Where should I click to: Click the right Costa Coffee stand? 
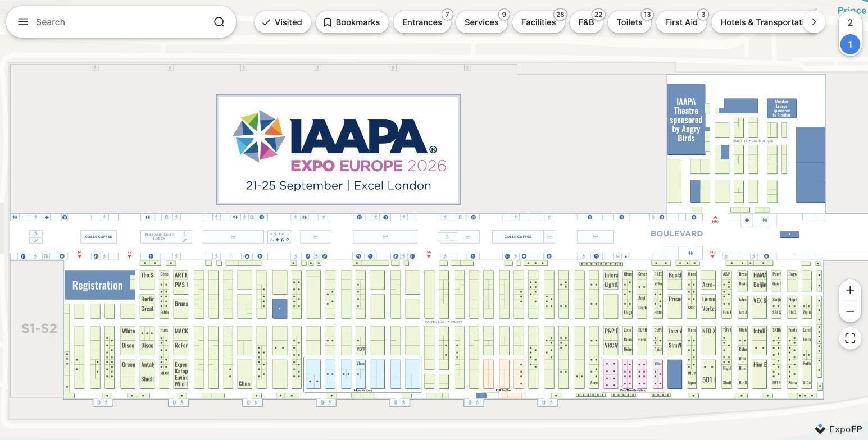pyautogui.click(x=517, y=237)
